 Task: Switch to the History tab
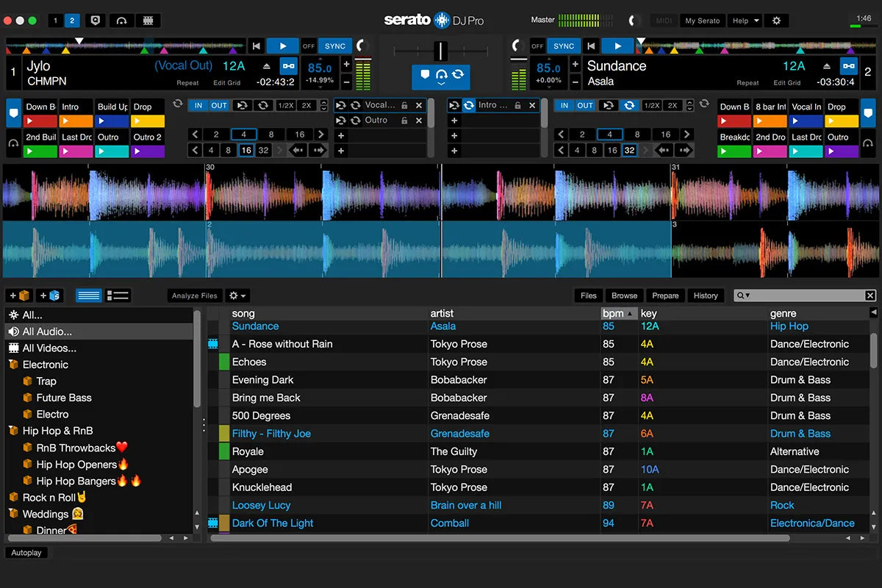pyautogui.click(x=706, y=295)
